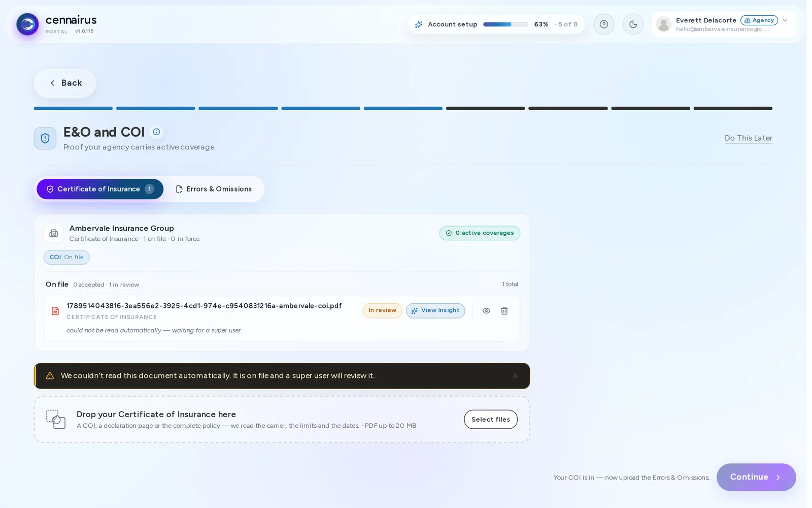Viewport: 812px width, 508px height.
Task: Click Select files button
Action: pyautogui.click(x=491, y=420)
